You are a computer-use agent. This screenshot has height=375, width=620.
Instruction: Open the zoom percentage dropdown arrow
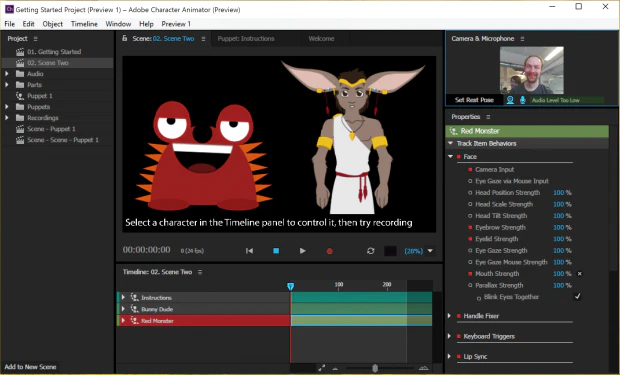pos(430,251)
